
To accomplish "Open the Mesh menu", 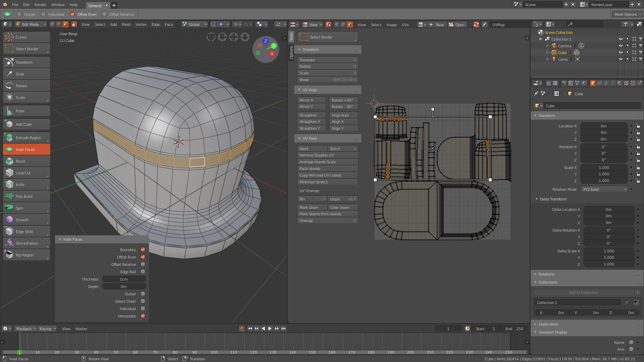I will click(126, 24).
